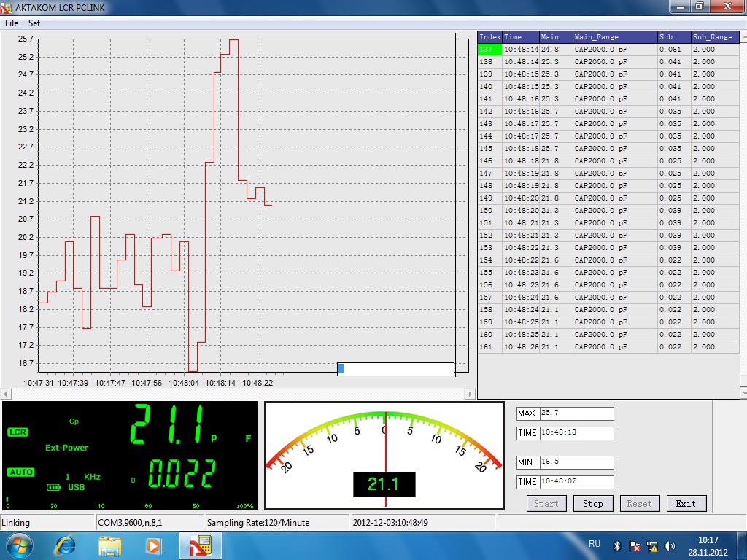Viewport: 747px width, 560px height.
Task: Open Internet Explorer from taskbar
Action: (x=65, y=545)
